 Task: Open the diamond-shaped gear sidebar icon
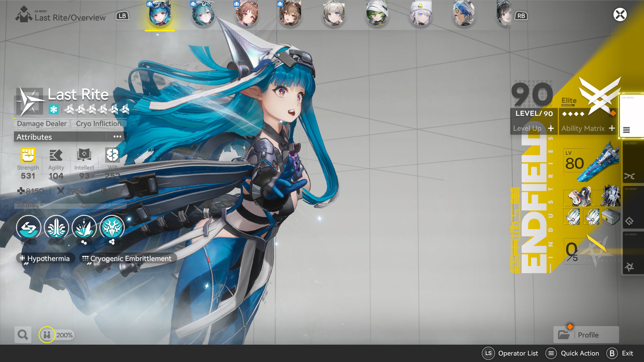629,221
